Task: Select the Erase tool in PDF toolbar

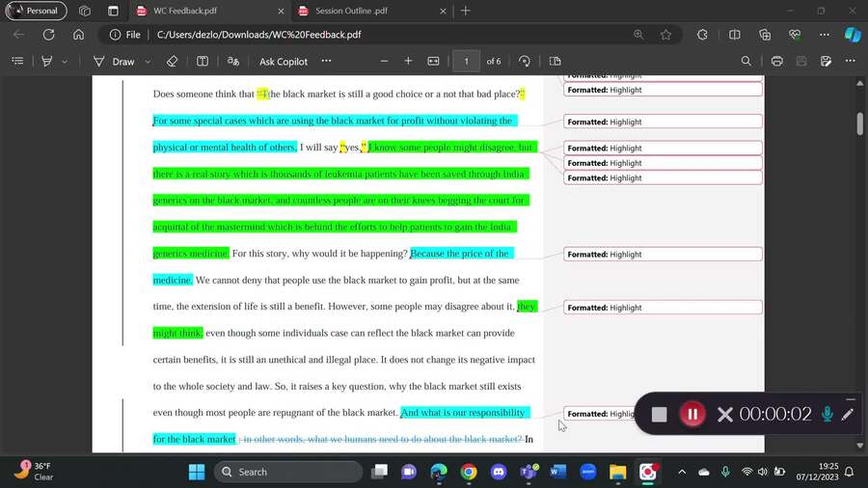Action: point(172,61)
